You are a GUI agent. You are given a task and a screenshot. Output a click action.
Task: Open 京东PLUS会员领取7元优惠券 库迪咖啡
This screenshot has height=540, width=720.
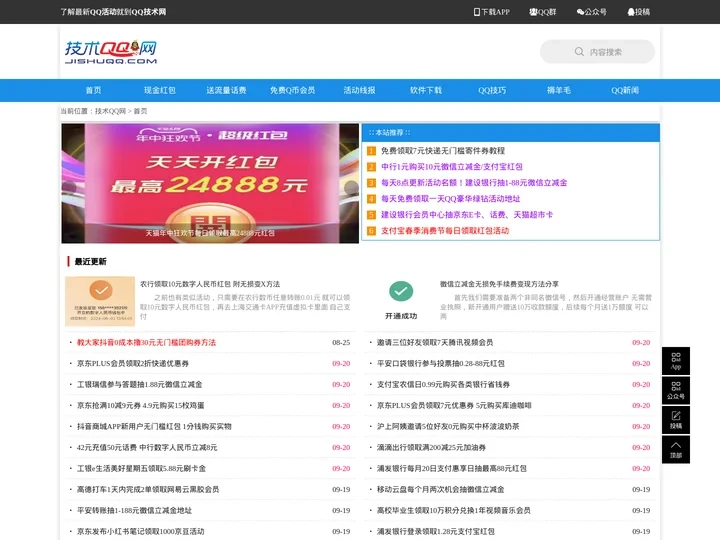(454, 405)
